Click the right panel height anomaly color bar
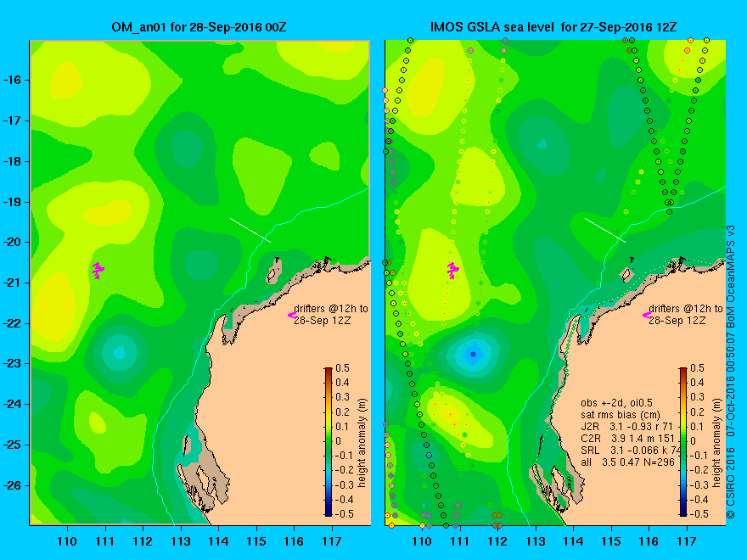Image resolution: width=747 pixels, height=560 pixels. click(683, 441)
